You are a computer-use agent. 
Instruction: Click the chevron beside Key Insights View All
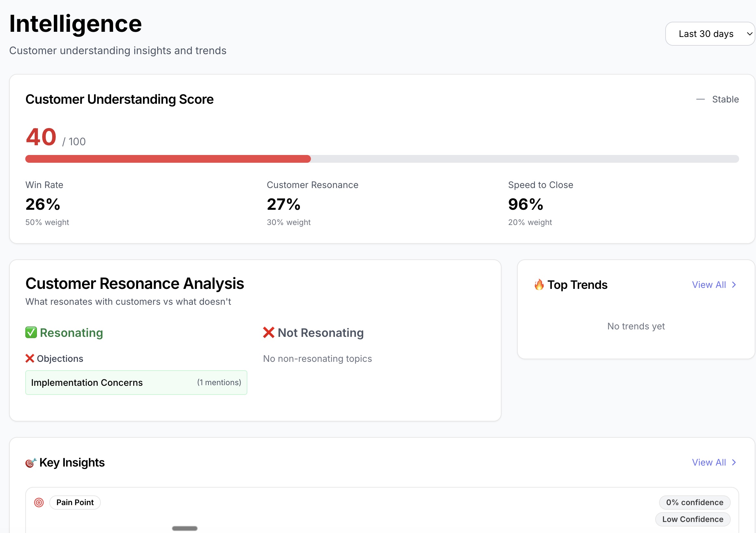tap(734, 463)
